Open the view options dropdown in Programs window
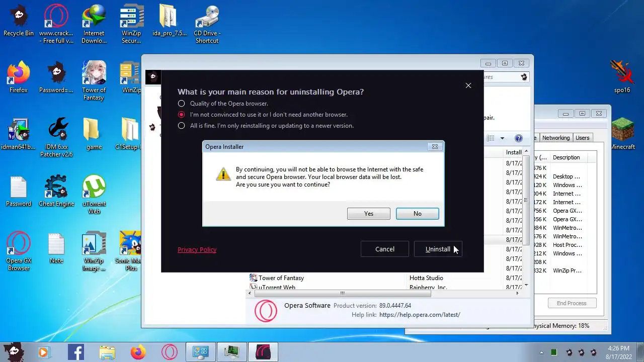 click(502, 138)
